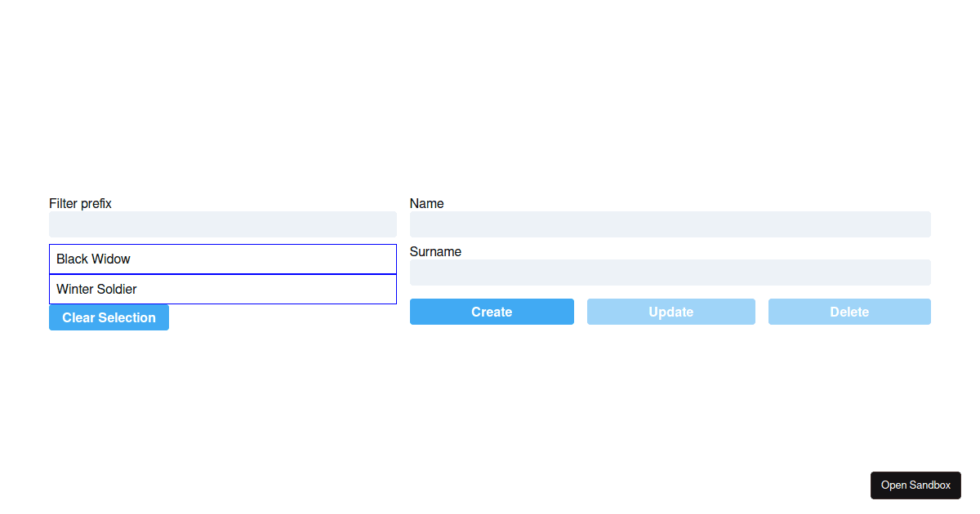Click the "Filter prefix" label text

pyautogui.click(x=80, y=203)
